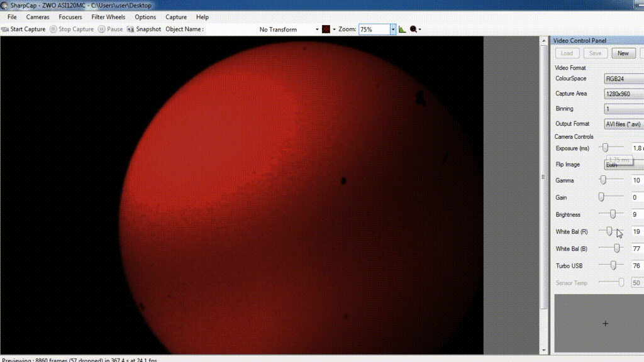This screenshot has height=362, width=644.
Task: Open the reticule overlay dropdown arrow
Action: click(x=334, y=30)
